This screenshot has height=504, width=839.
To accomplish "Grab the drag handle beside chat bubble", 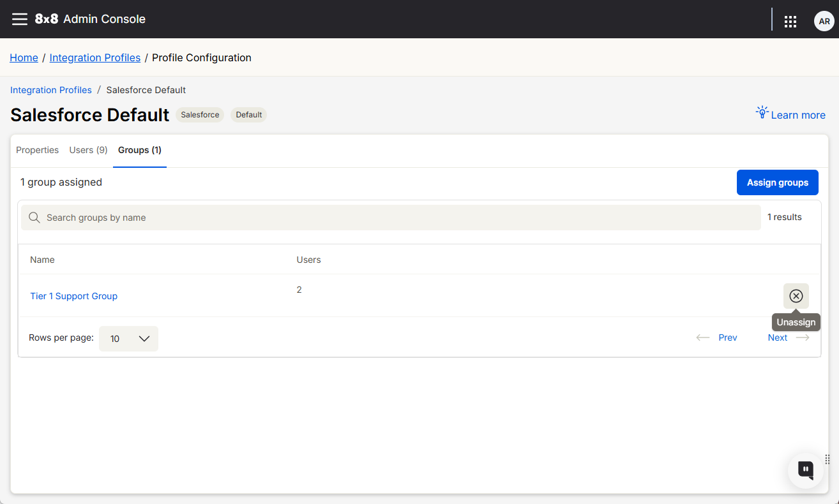I will click(827, 459).
